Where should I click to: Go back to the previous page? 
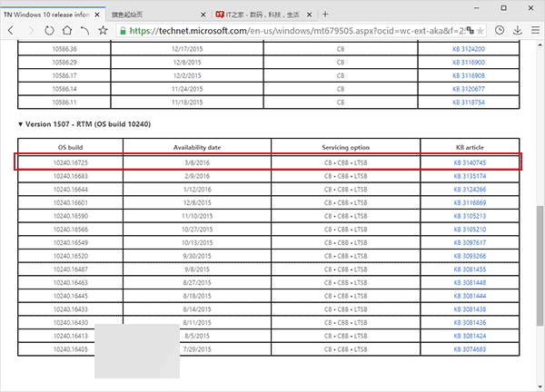[11, 31]
